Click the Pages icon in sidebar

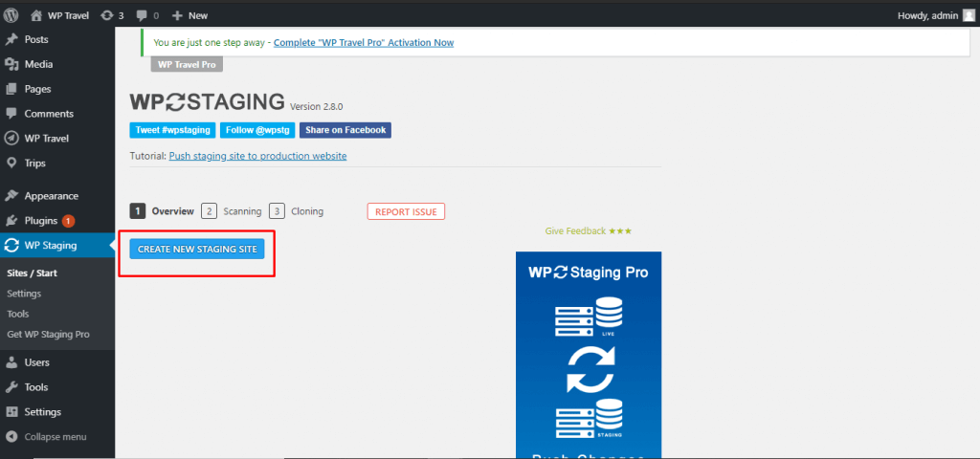(11, 89)
